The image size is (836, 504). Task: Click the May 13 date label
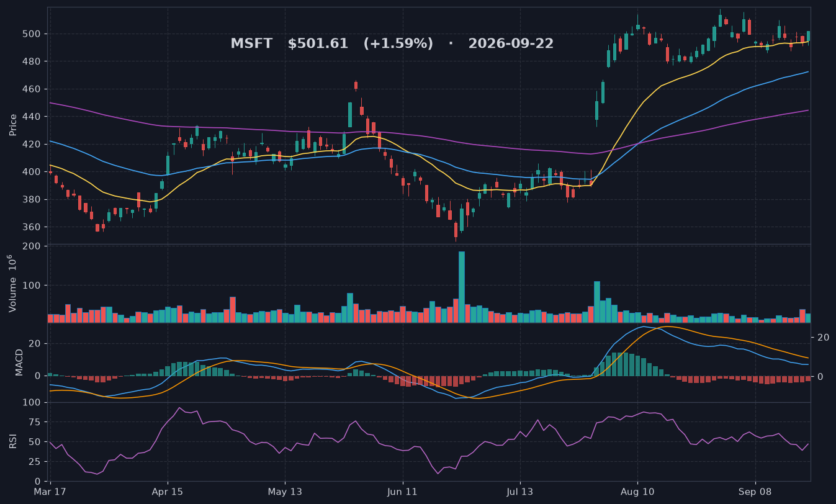tap(285, 491)
